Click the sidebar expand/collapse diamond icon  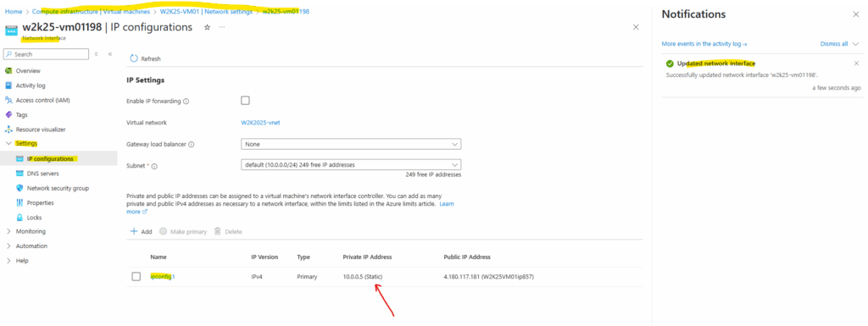tap(97, 54)
